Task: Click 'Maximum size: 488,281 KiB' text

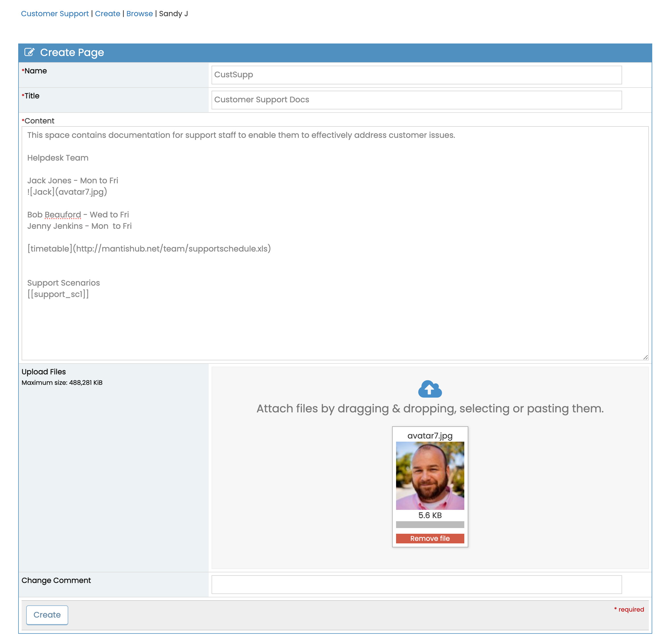Action: pos(62,383)
